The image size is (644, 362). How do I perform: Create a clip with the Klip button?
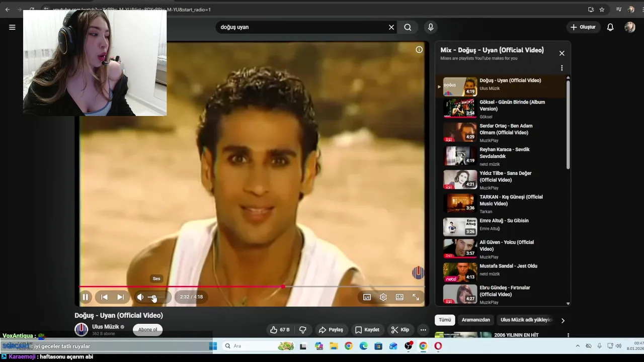click(x=400, y=330)
